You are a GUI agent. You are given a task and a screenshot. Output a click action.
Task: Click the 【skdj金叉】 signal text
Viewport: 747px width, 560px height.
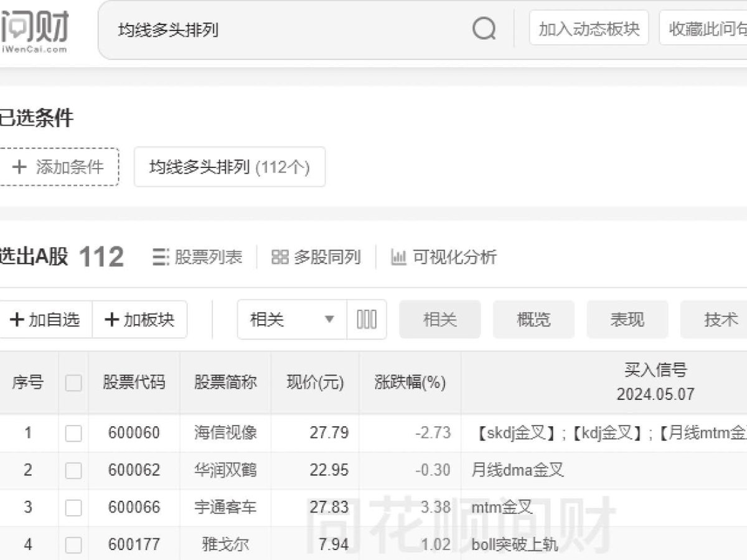[x=516, y=433]
